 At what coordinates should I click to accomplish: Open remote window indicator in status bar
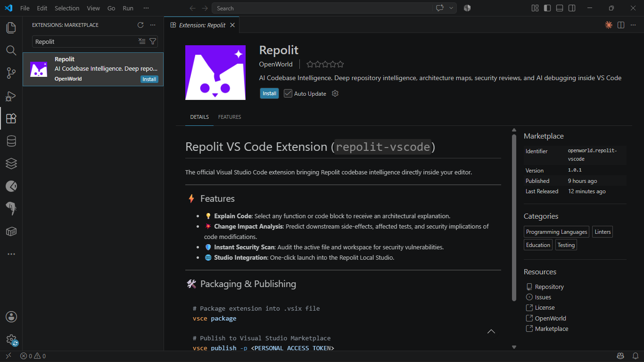8,356
